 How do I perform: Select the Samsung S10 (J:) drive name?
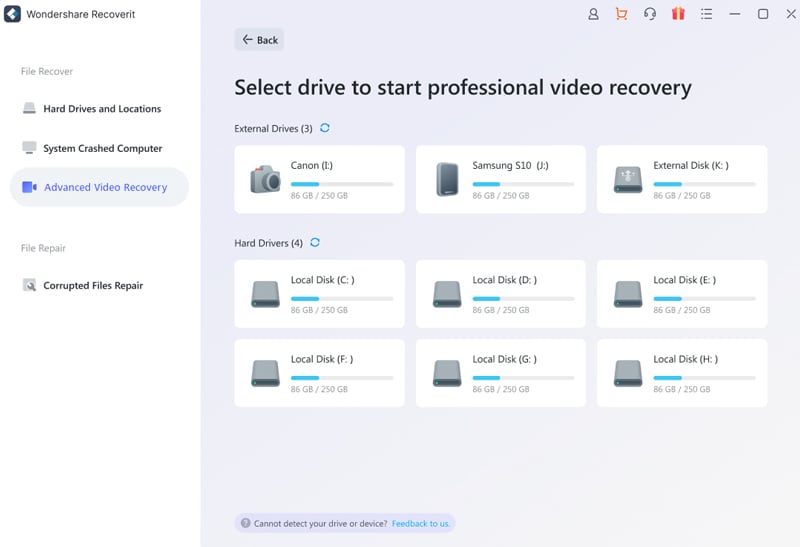point(510,165)
